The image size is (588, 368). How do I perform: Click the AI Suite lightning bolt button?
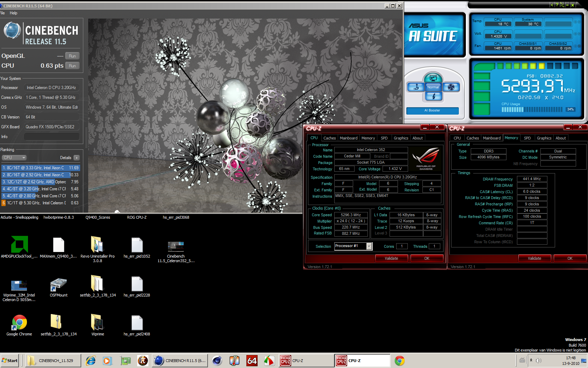(x=433, y=96)
